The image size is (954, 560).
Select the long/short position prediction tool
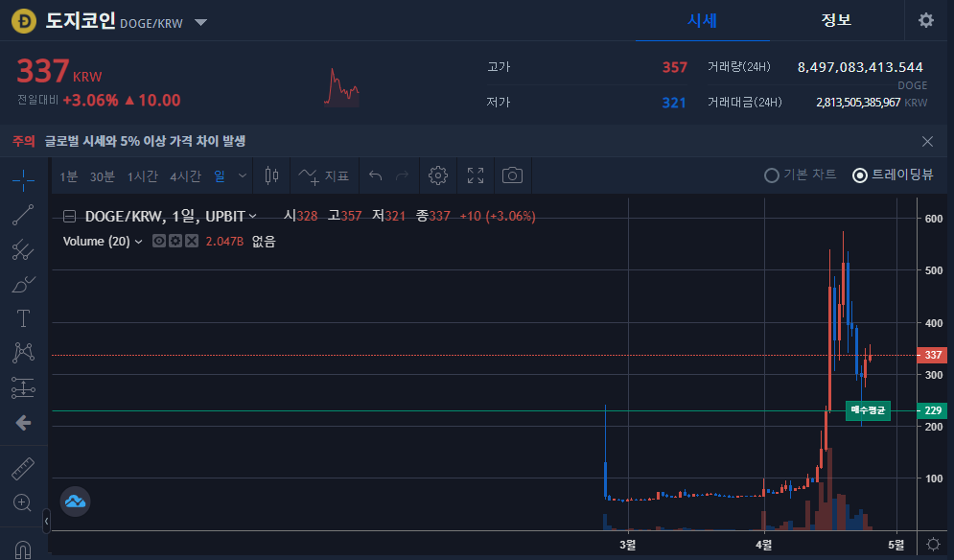[23, 387]
